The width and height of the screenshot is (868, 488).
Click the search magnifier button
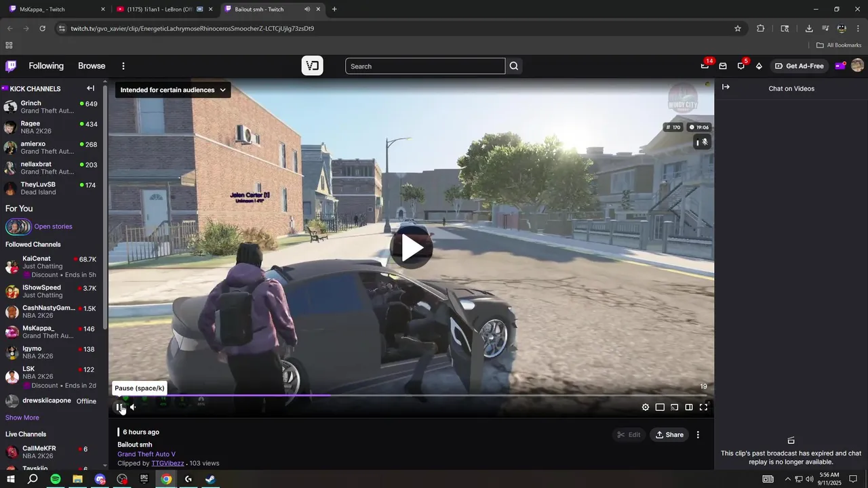pyautogui.click(x=514, y=66)
